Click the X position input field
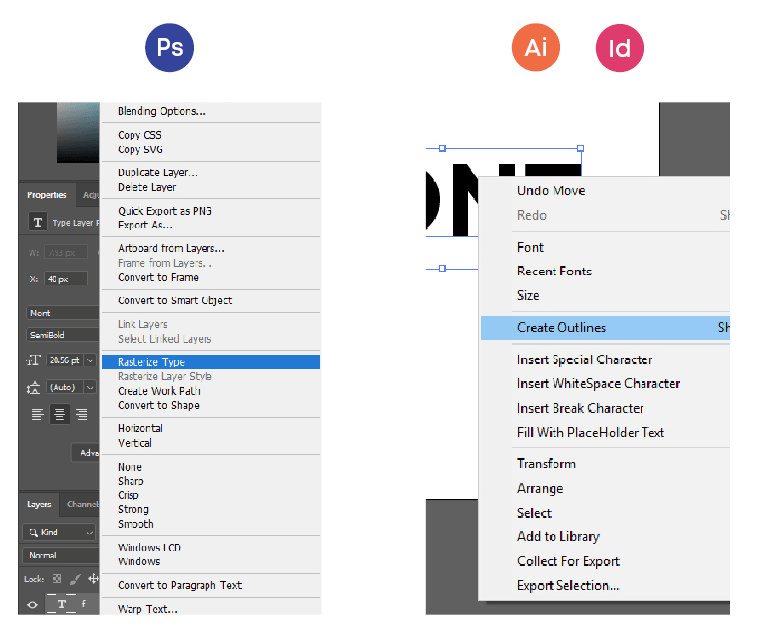Image resolution: width=762 pixels, height=635 pixels. tap(64, 279)
